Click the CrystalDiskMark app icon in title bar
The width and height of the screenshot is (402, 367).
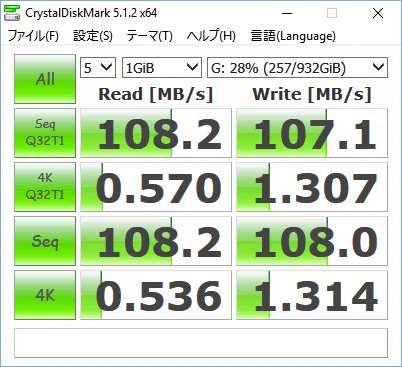(12, 13)
